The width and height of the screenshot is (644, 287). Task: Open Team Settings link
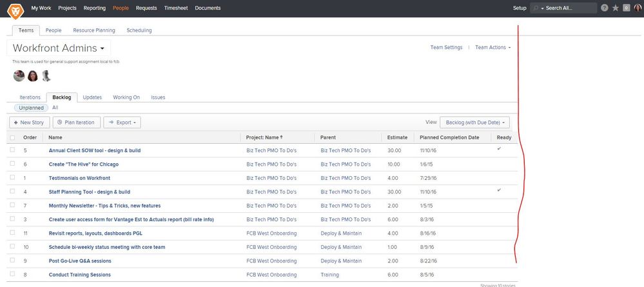[447, 47]
